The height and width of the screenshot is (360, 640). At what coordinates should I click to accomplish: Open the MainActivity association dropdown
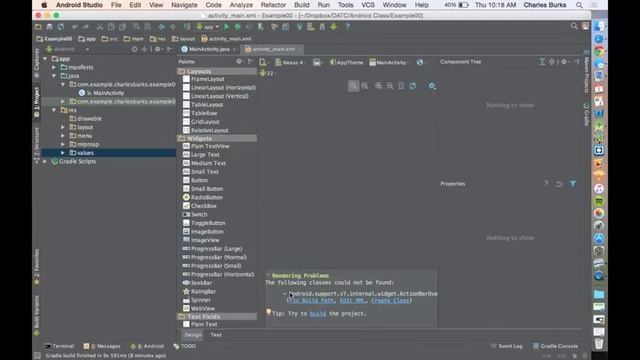[x=389, y=62]
